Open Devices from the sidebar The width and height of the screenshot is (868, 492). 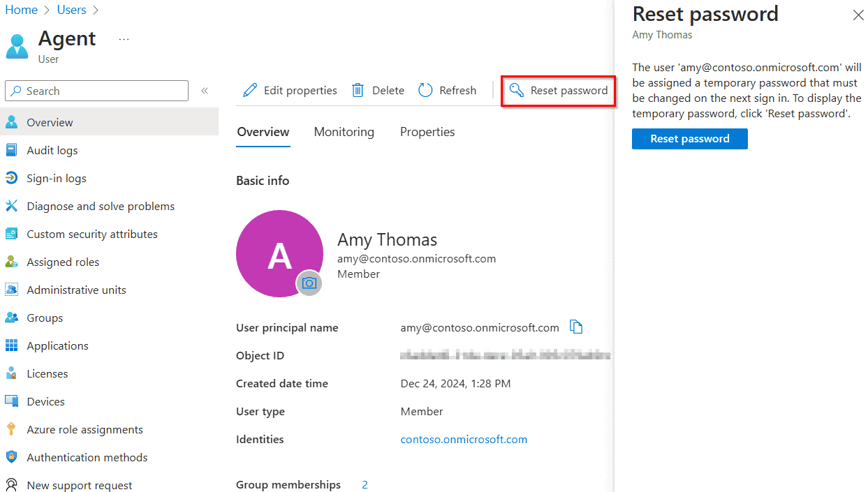point(45,401)
